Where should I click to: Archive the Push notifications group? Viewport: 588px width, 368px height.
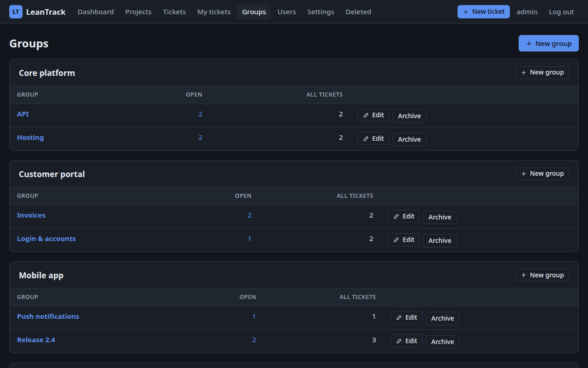click(x=442, y=318)
